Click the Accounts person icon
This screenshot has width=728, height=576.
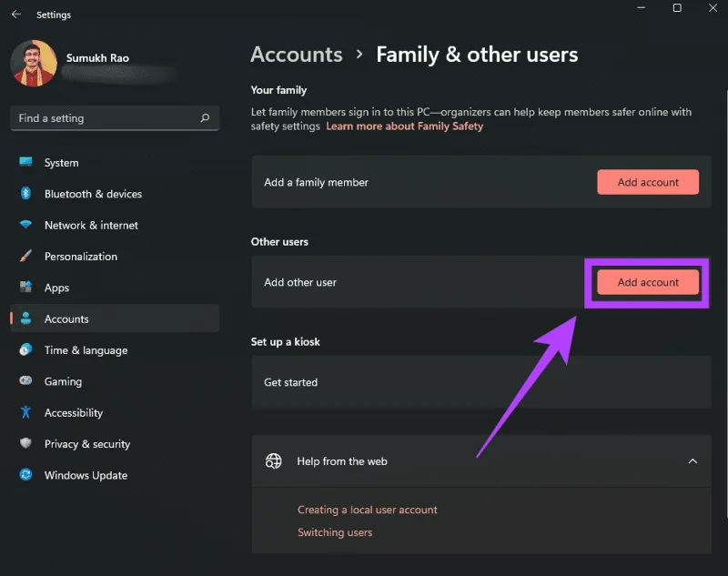[25, 318]
